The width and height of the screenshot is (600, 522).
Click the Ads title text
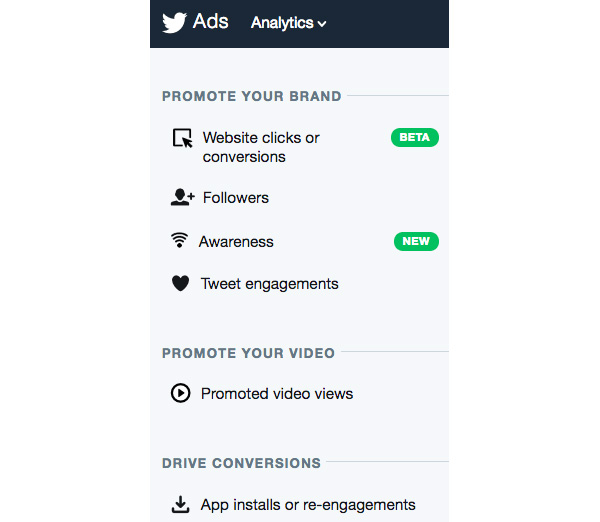[211, 22]
